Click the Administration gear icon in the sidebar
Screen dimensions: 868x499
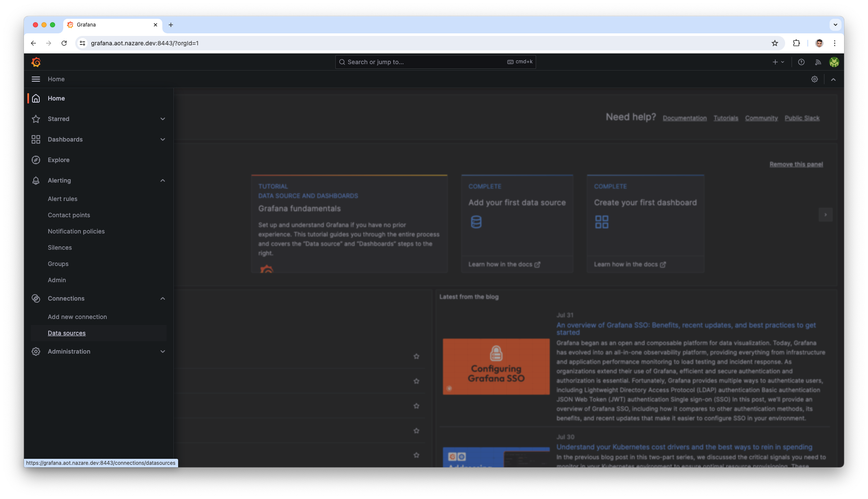click(36, 351)
